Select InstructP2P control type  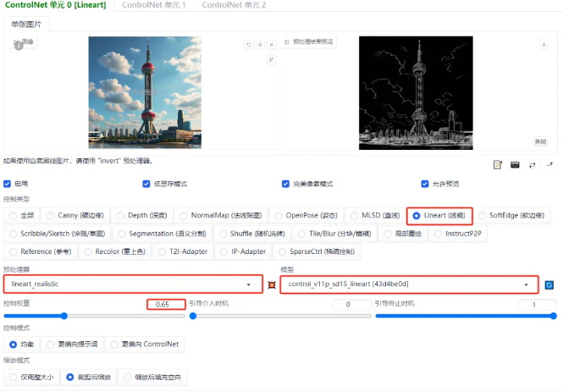pos(458,234)
